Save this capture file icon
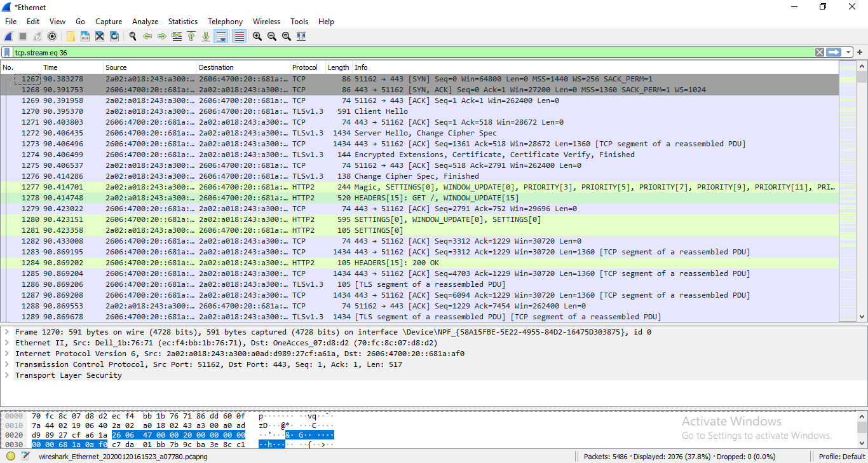The image size is (868, 463). [85, 36]
